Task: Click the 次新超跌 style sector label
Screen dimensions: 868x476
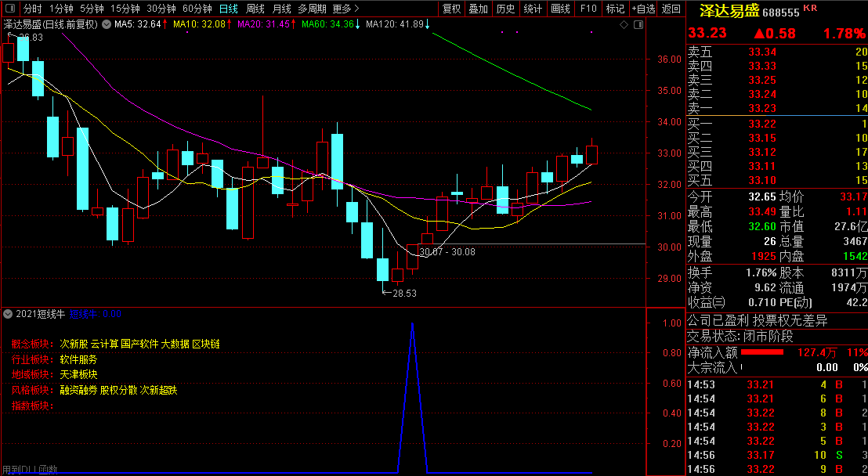Action: click(158, 390)
